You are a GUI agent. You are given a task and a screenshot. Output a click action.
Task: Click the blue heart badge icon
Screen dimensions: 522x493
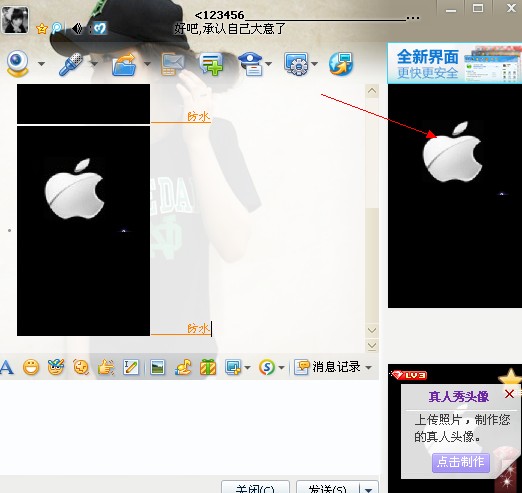[100, 29]
